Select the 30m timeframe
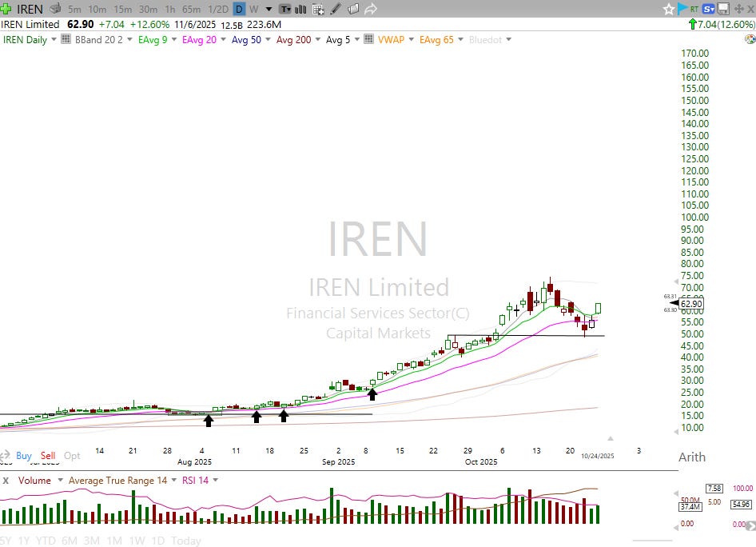Image resolution: width=756 pixels, height=547 pixels. [148, 9]
